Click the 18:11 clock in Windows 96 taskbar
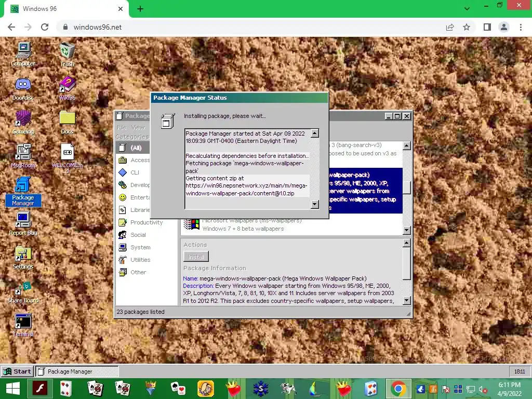This screenshot has height=399, width=532. (x=520, y=371)
